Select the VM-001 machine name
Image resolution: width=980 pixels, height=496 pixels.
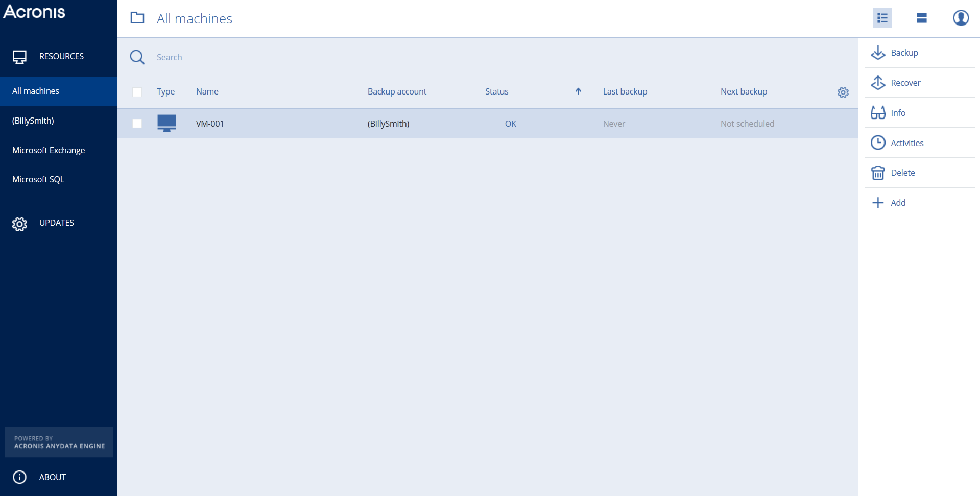[209, 124]
